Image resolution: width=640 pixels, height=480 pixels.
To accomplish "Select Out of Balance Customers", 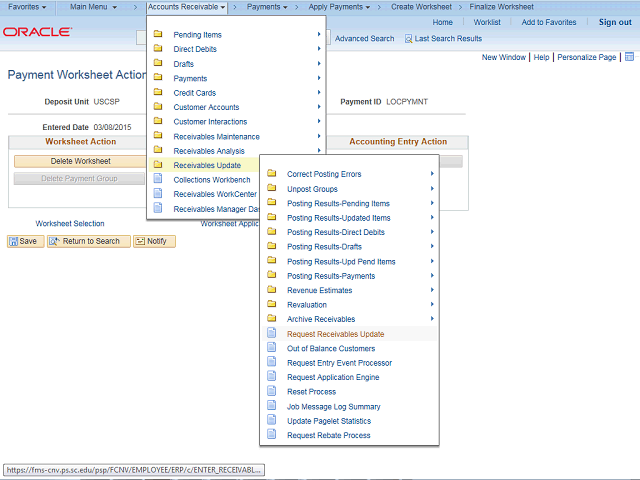I will (331, 348).
